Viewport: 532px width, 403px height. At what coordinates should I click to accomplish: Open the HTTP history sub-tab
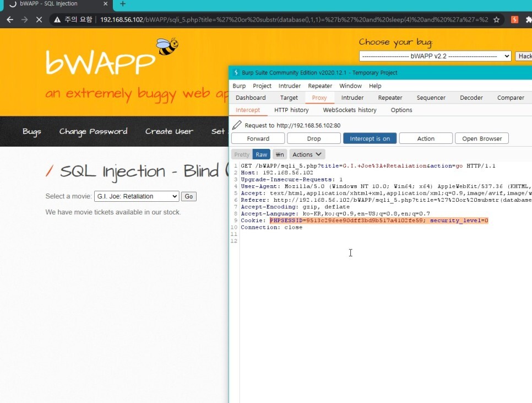pos(291,110)
